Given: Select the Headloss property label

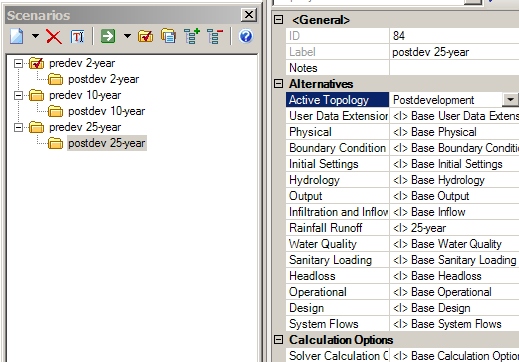Looking at the screenshot, I should click(312, 276).
